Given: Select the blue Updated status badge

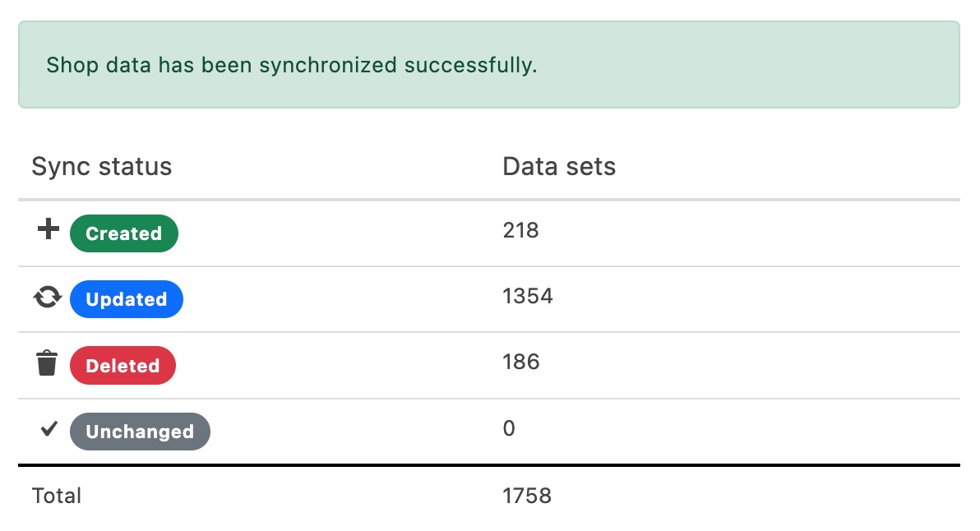Looking at the screenshot, I should [x=126, y=299].
